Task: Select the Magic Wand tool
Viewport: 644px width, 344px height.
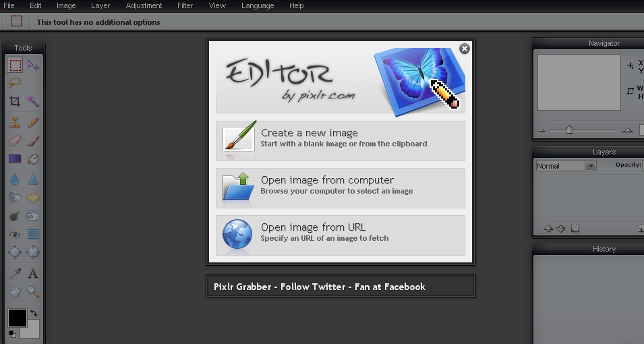Action: tap(33, 101)
